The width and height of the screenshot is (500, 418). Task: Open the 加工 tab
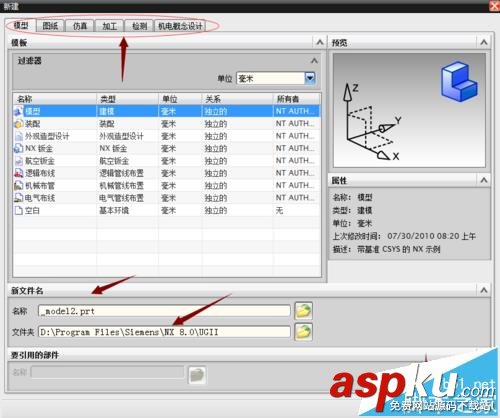109,26
